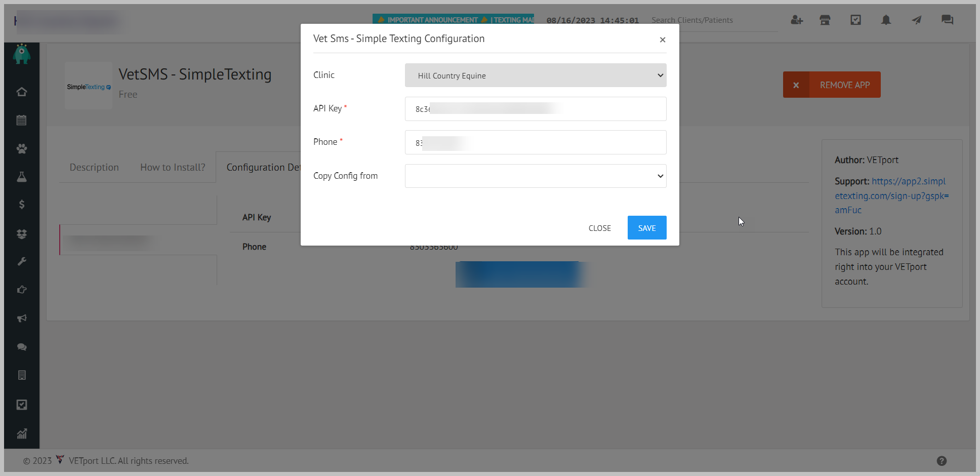Switch to the How to Install? tab
This screenshot has width=980, height=476.
point(173,167)
